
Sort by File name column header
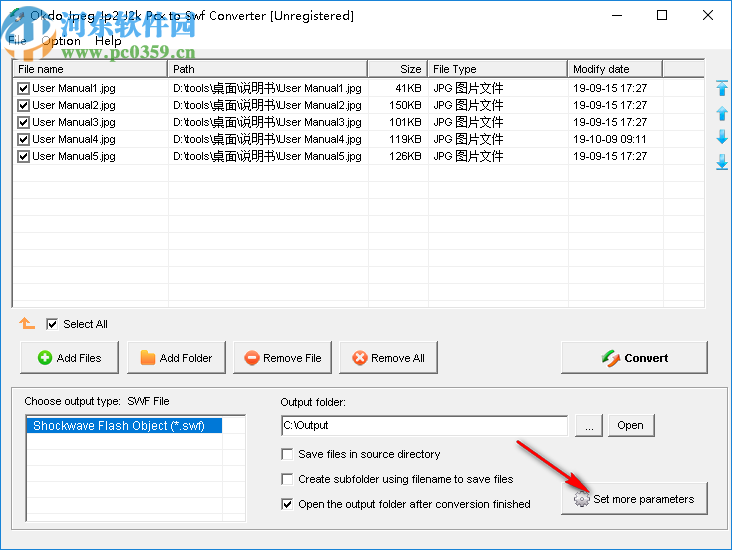[x=90, y=69]
